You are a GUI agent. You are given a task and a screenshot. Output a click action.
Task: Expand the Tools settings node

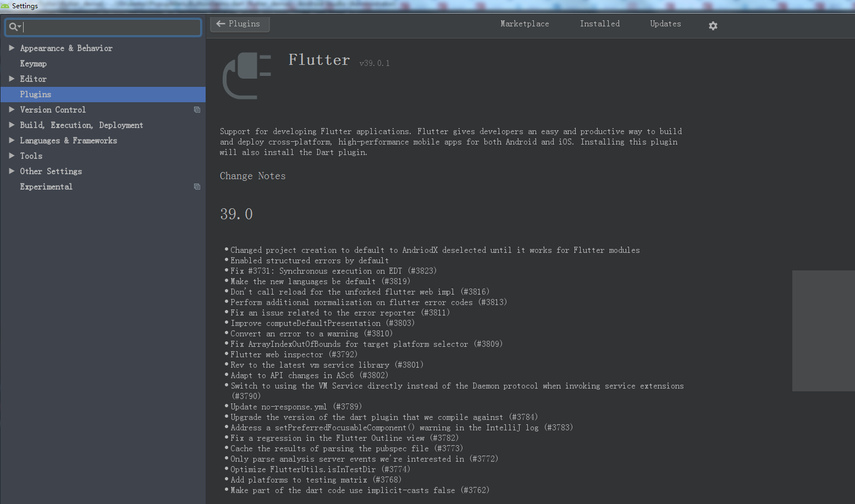(x=12, y=156)
